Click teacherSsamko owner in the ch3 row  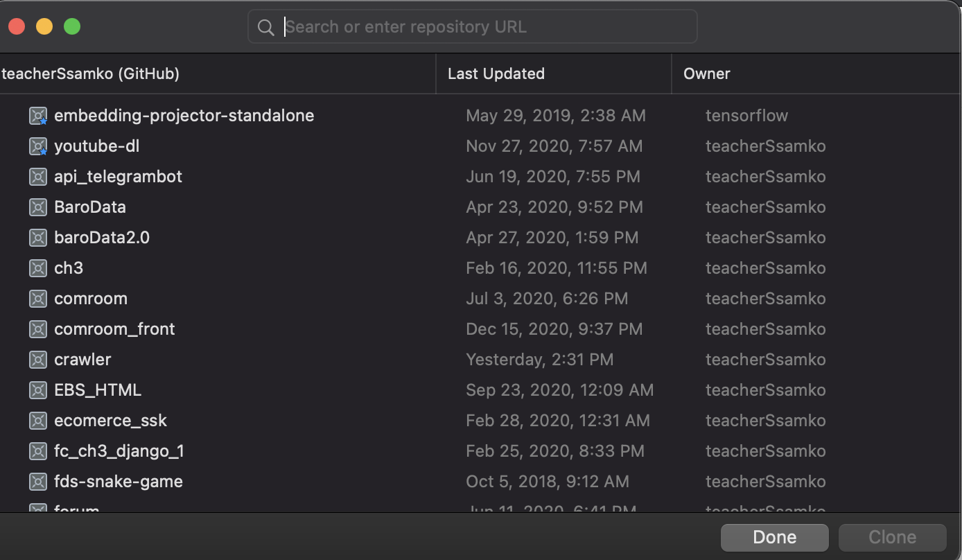(766, 268)
